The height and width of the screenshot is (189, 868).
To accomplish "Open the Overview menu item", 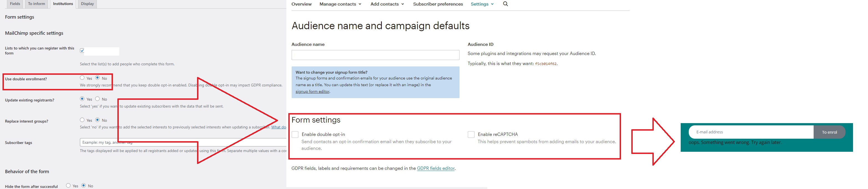I will point(301,4).
